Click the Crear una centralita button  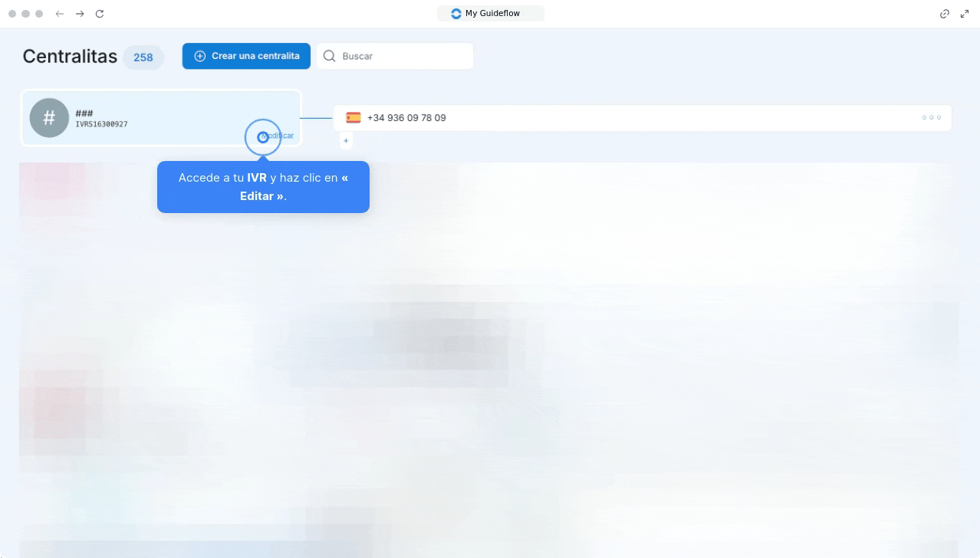click(246, 56)
